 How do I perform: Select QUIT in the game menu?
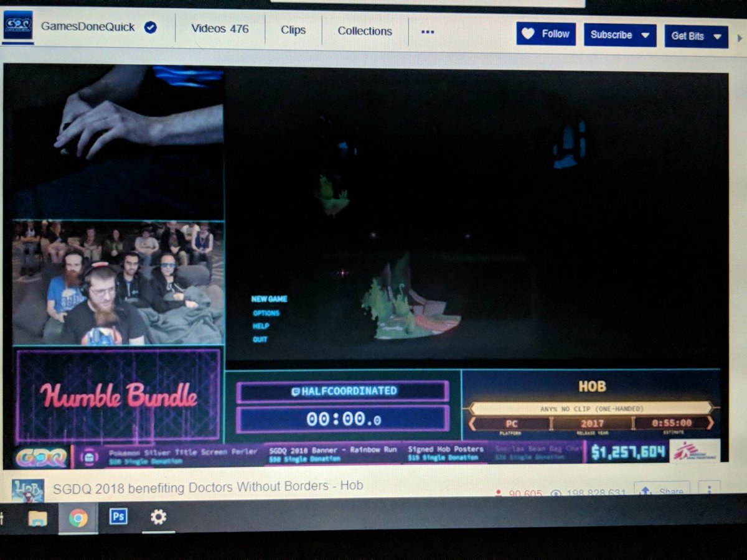[x=260, y=339]
